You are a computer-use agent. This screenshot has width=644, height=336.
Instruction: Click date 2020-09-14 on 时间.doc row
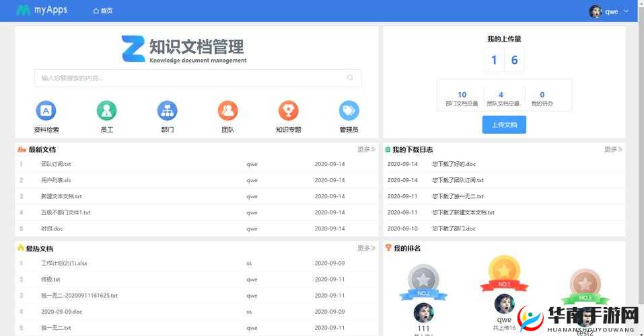pyautogui.click(x=329, y=228)
